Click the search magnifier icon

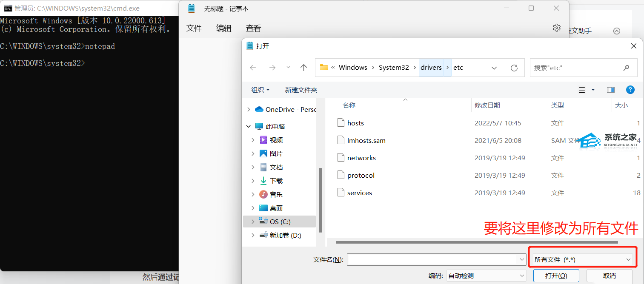coord(626,68)
